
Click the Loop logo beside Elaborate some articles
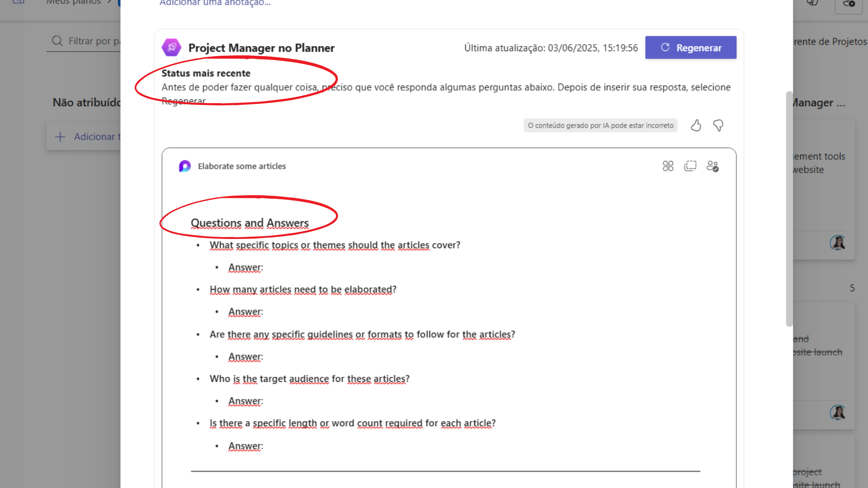pos(185,166)
